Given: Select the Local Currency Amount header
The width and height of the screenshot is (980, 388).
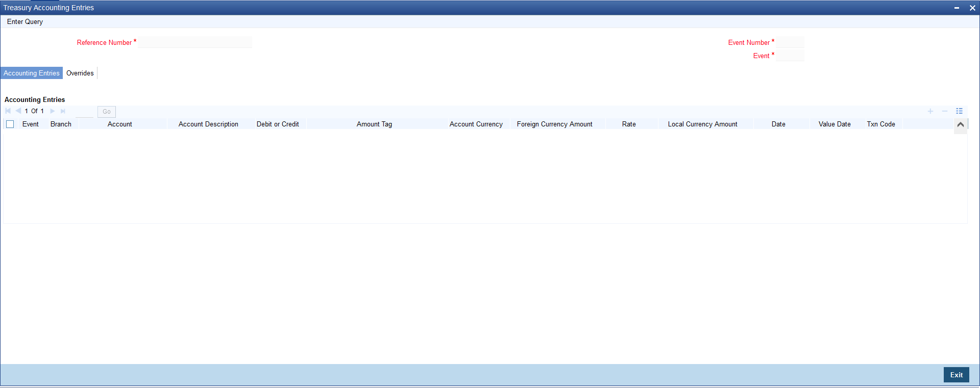Looking at the screenshot, I should pos(703,124).
